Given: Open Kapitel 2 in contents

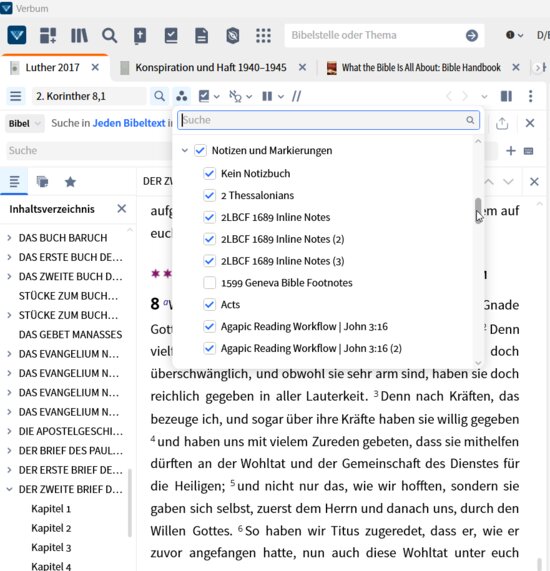Looking at the screenshot, I should click(x=51, y=528).
